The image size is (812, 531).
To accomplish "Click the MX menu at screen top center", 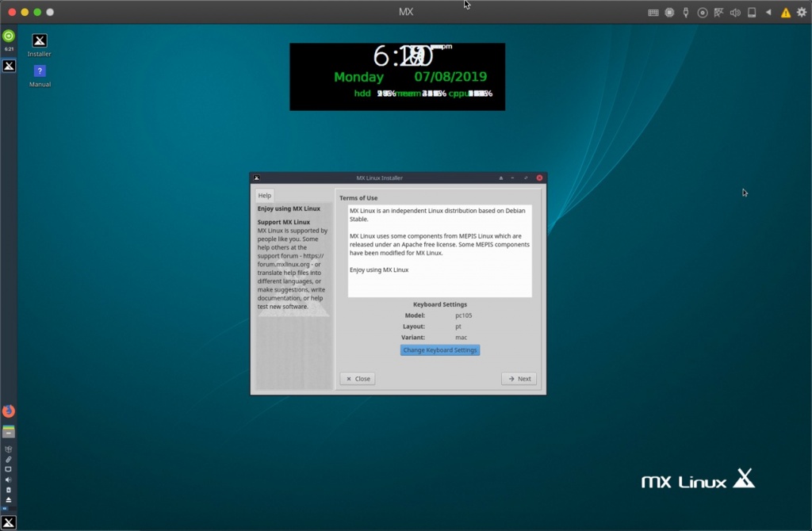I will (x=405, y=12).
